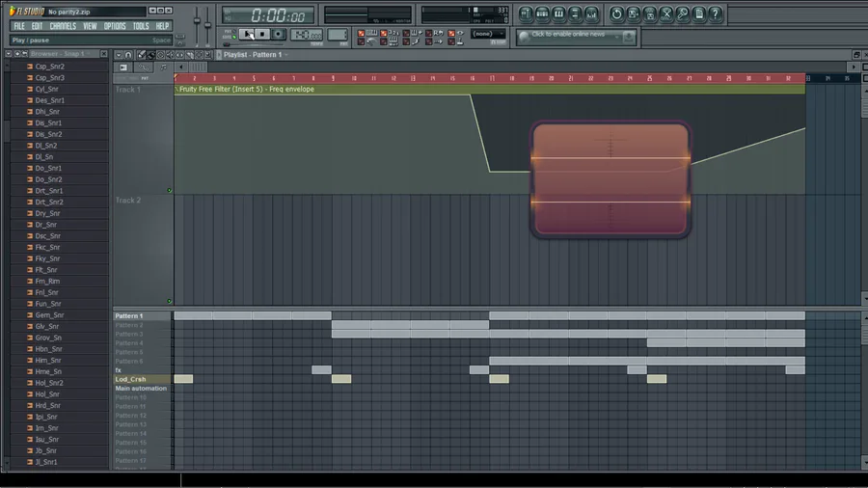868x488 pixels.
Task: Open the playlist options menu arrow
Action: [x=119, y=55]
